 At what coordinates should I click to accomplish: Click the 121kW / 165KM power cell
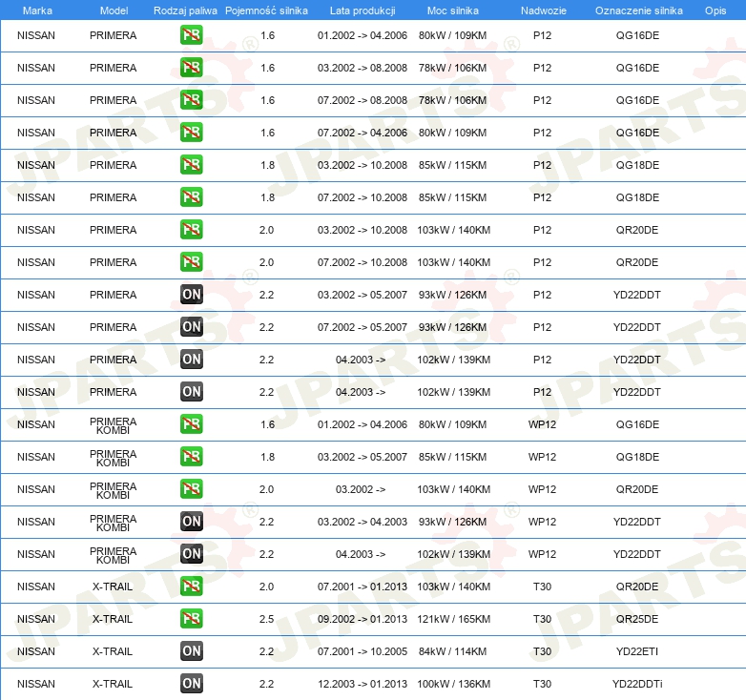click(453, 619)
